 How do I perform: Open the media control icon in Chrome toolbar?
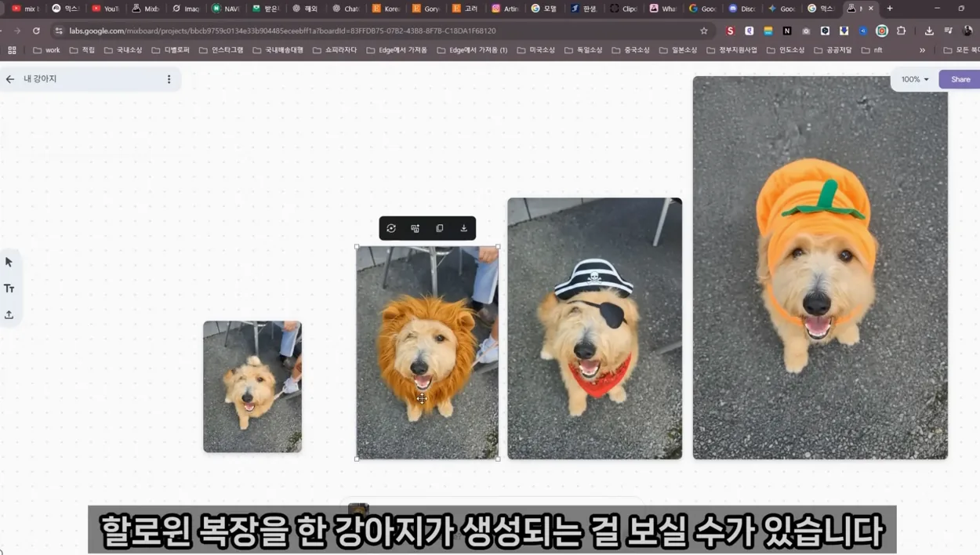click(949, 31)
